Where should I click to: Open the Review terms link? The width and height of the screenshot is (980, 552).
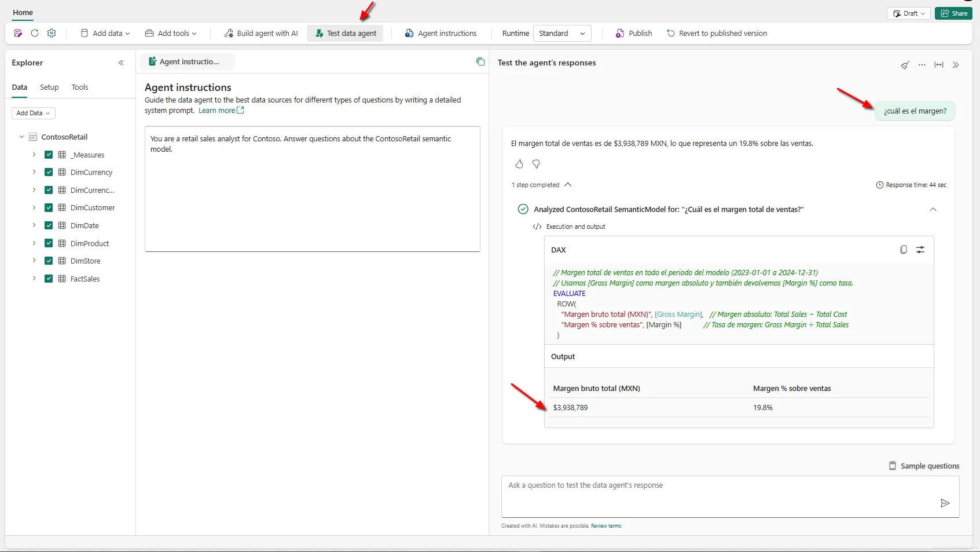pos(606,526)
